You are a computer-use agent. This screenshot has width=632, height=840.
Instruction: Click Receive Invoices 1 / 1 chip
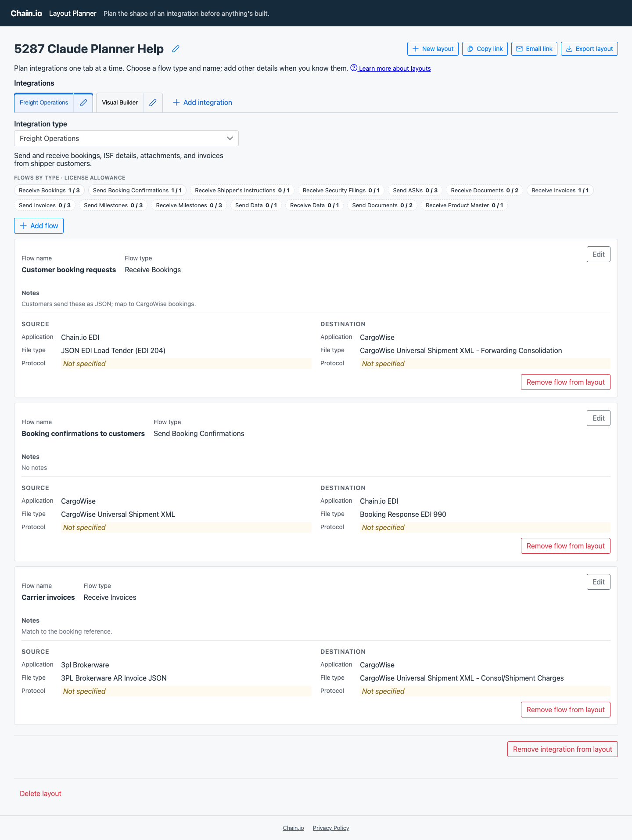pyautogui.click(x=560, y=190)
